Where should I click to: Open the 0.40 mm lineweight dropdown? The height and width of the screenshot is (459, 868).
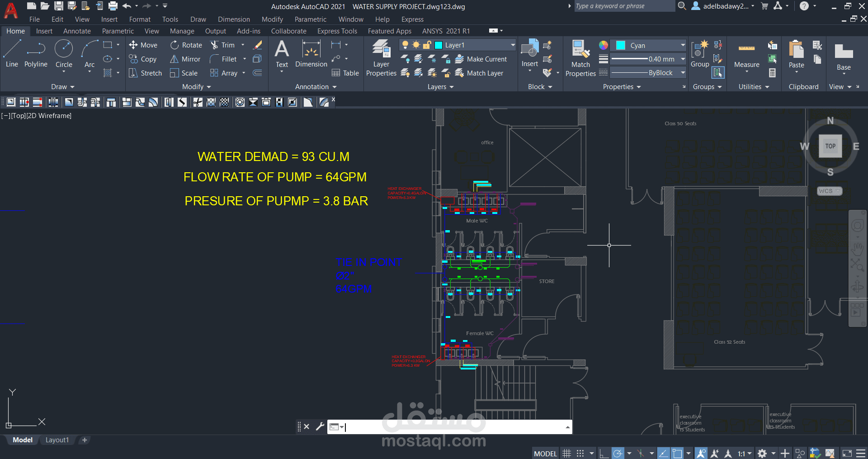coord(683,59)
